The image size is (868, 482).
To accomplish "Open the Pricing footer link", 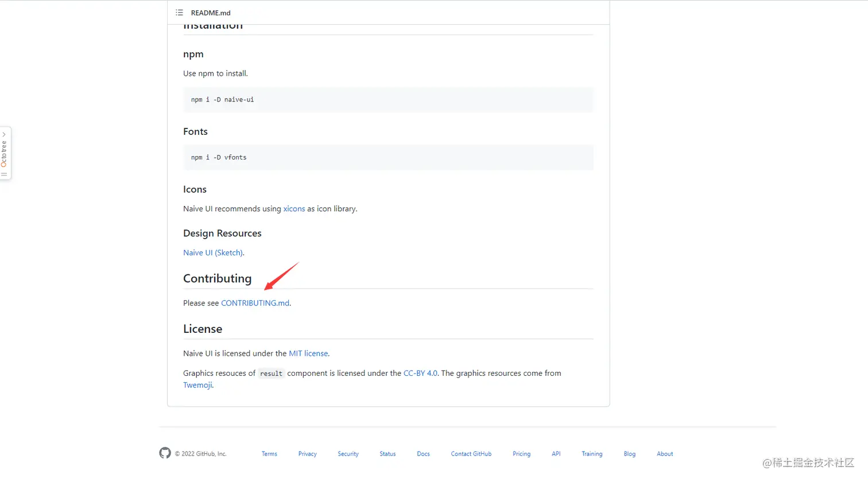I will (x=522, y=454).
